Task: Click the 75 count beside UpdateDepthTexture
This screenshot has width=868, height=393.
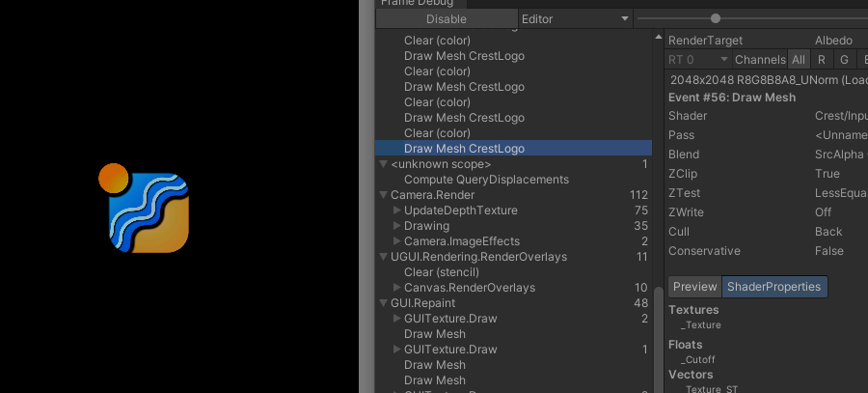Action: 641,211
